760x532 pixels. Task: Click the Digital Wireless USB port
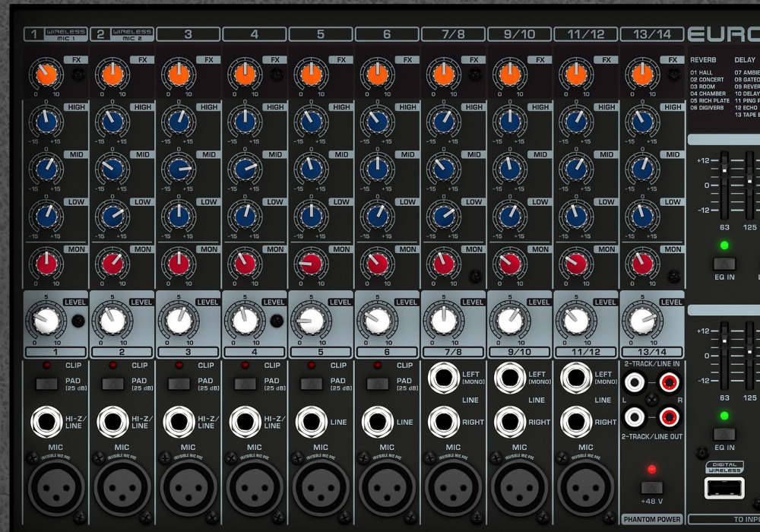[724, 487]
